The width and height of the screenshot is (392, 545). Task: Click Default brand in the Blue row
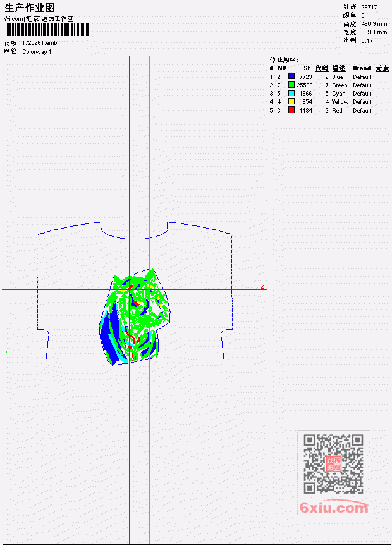coord(362,77)
